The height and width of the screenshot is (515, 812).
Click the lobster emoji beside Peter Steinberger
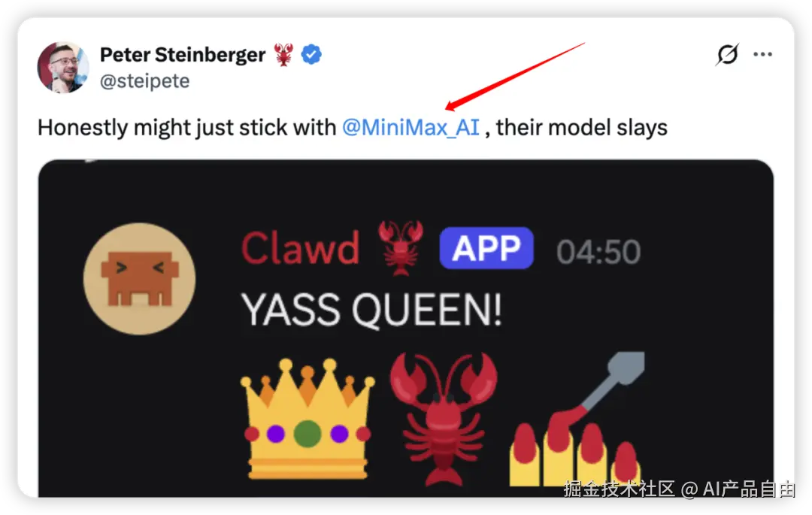(x=283, y=55)
